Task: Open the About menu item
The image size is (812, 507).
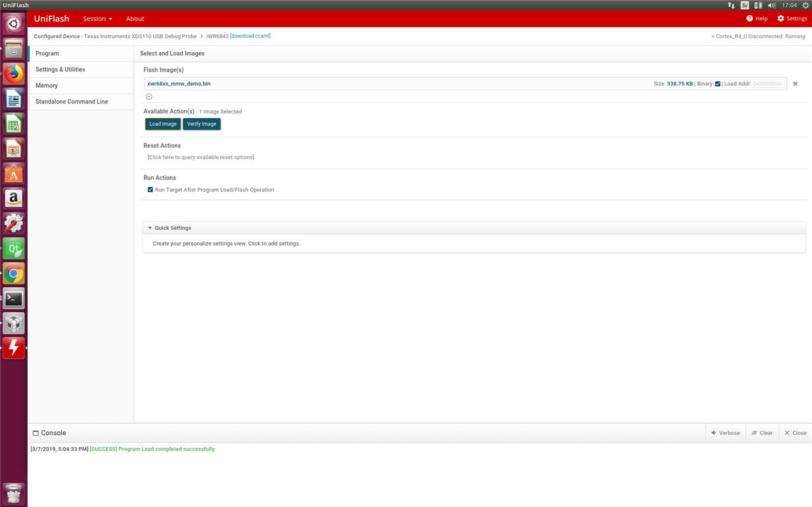Action: 135,18
